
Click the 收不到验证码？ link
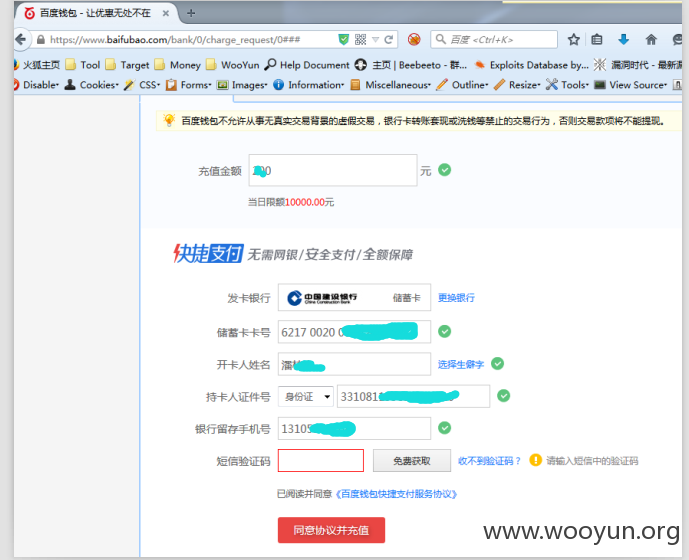pos(489,461)
